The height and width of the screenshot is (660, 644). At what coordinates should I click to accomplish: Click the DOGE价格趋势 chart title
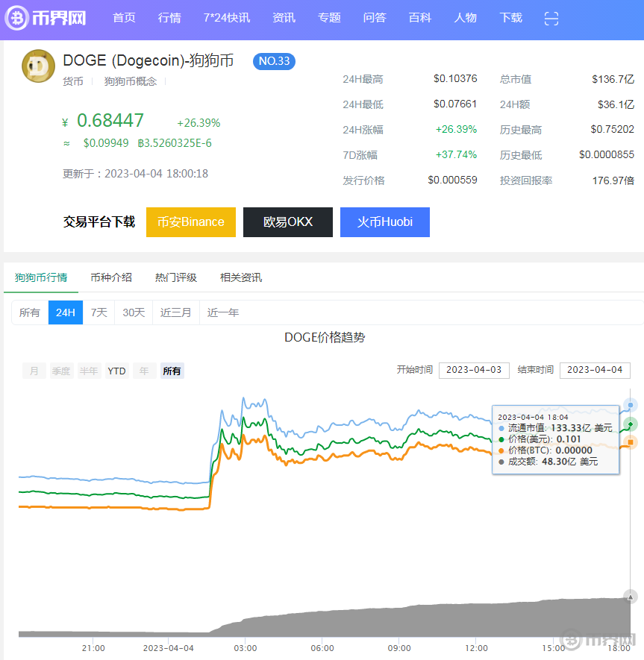coord(325,338)
